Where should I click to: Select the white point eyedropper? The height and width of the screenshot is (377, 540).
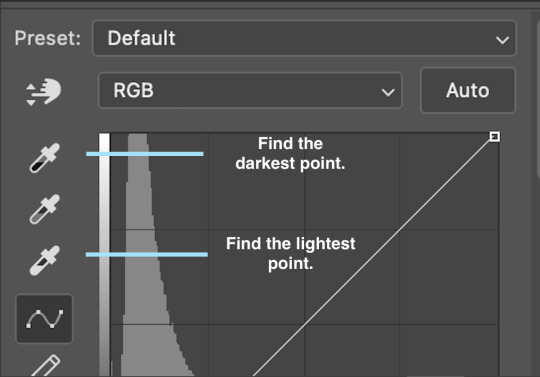click(44, 261)
